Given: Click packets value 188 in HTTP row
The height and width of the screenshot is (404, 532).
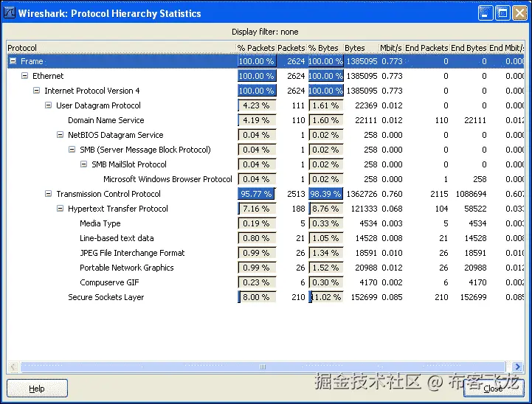Looking at the screenshot, I should point(298,209).
